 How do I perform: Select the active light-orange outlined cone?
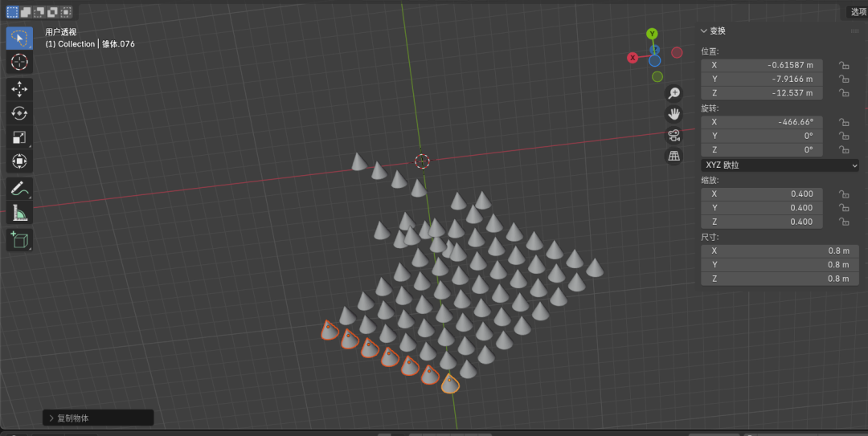(x=450, y=383)
